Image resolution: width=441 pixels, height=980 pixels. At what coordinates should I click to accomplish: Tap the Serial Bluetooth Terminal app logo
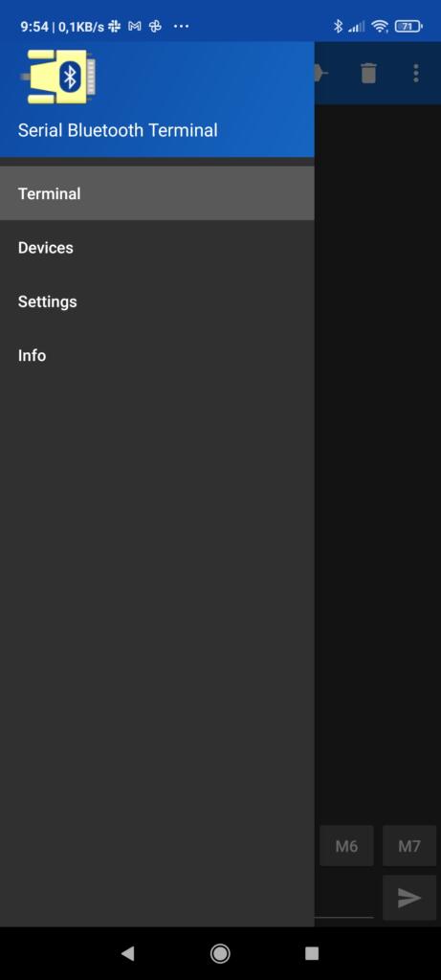(x=58, y=77)
